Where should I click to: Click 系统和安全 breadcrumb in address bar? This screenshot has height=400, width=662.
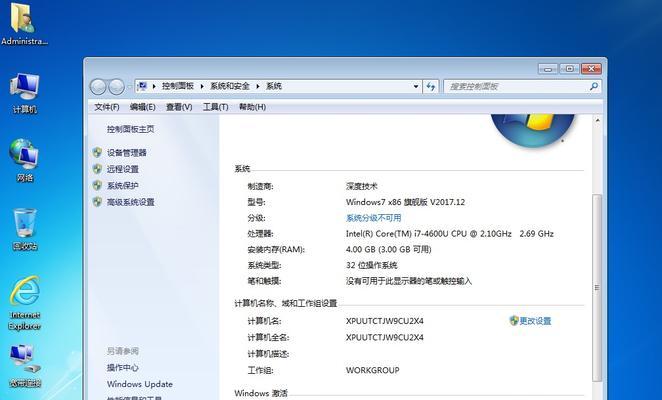pos(230,86)
